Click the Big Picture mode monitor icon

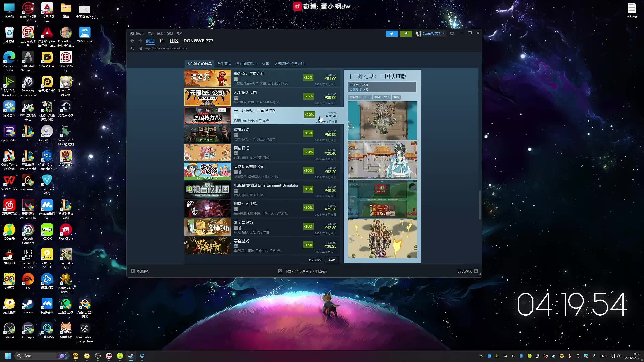[452, 34]
